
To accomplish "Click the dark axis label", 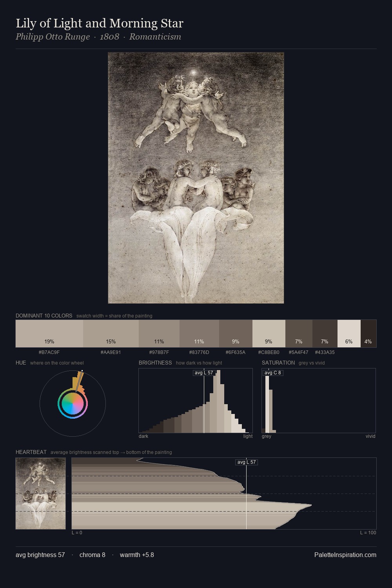I will pyautogui.click(x=143, y=436).
